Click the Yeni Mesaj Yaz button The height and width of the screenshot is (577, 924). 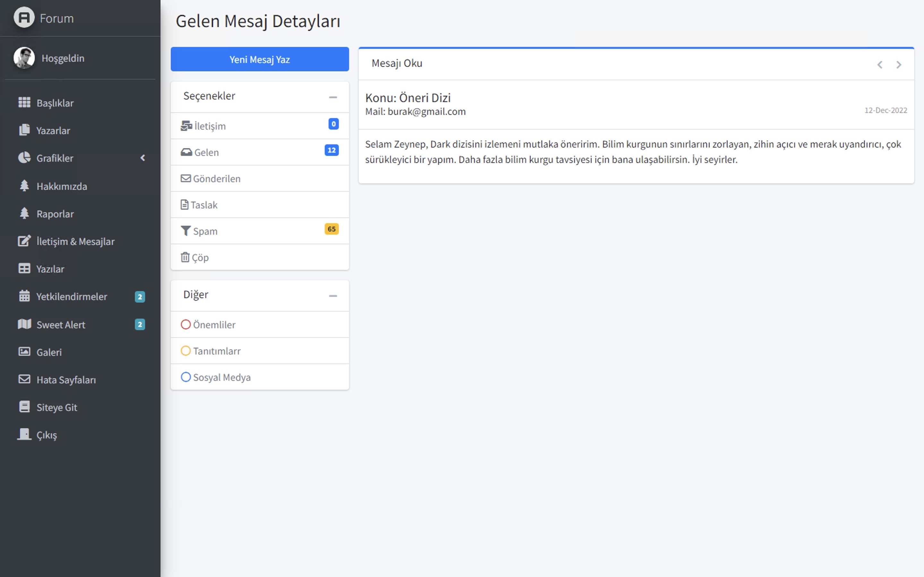[259, 59]
